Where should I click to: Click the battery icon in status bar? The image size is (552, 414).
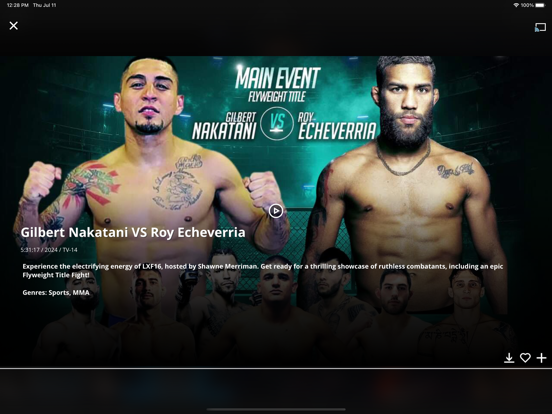[540, 5]
